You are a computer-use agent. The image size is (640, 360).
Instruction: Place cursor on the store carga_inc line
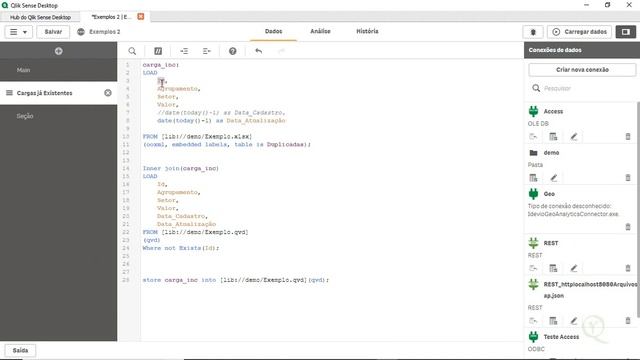(236, 280)
